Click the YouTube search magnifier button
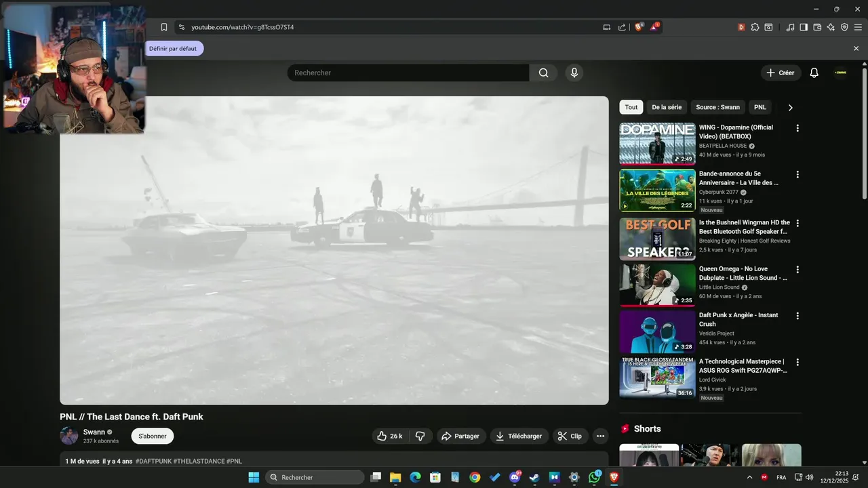 543,73
